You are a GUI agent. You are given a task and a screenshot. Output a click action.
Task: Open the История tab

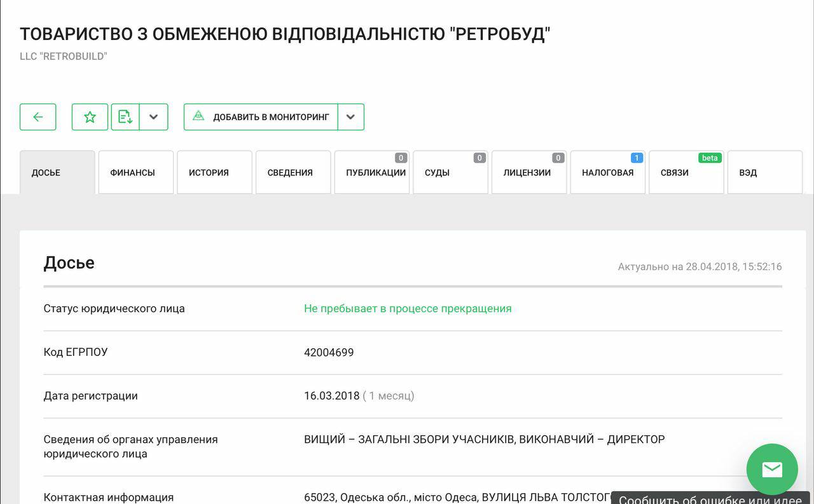point(214,172)
